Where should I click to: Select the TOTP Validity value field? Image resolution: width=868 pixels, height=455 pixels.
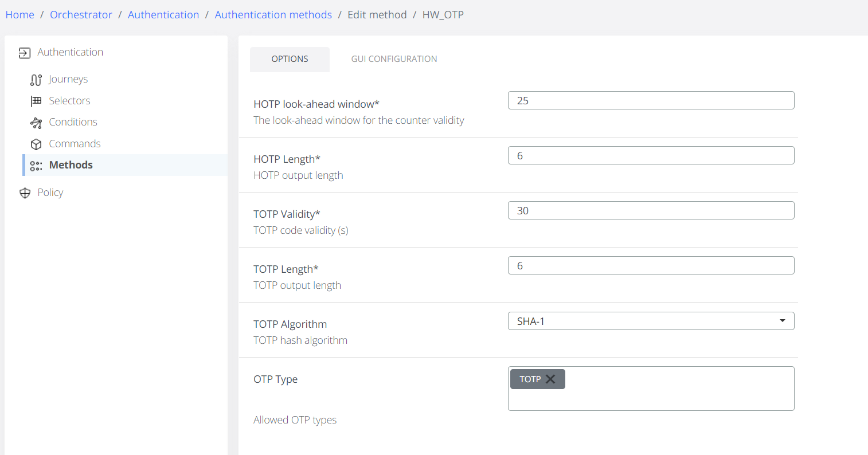651,210
